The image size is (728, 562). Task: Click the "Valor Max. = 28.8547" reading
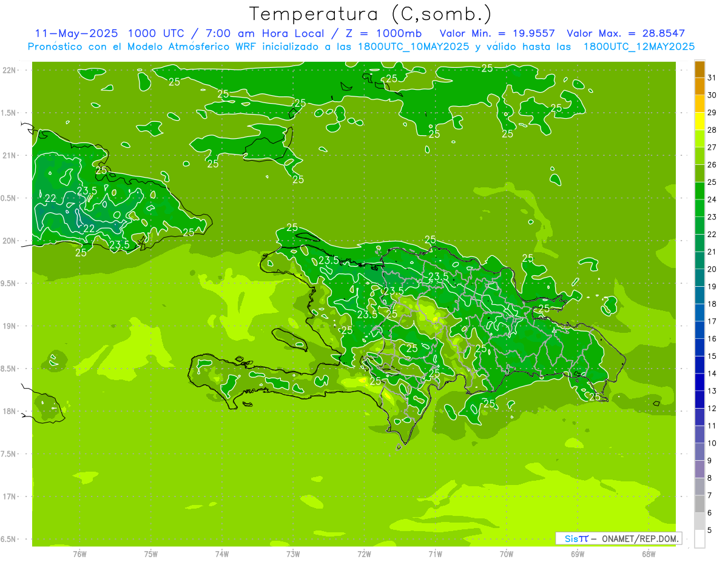625,33
